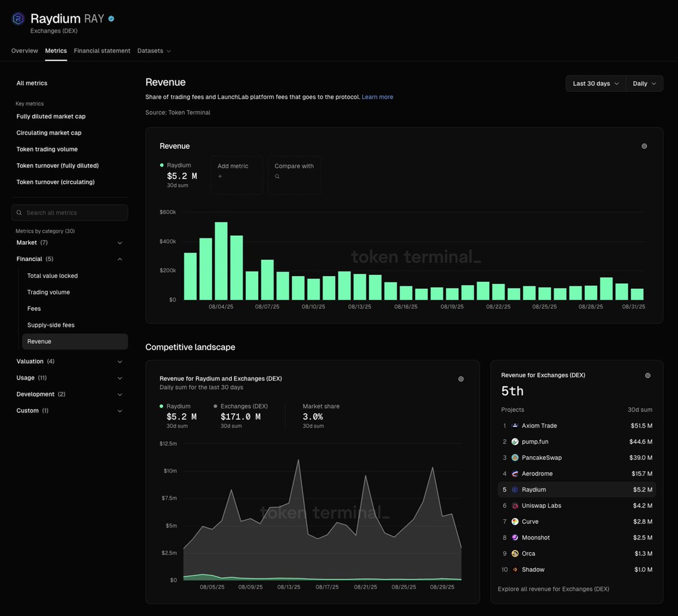The width and height of the screenshot is (678, 616).
Task: Toggle Exchanges (DEX) legend in comparison chart
Action: pyautogui.click(x=241, y=406)
